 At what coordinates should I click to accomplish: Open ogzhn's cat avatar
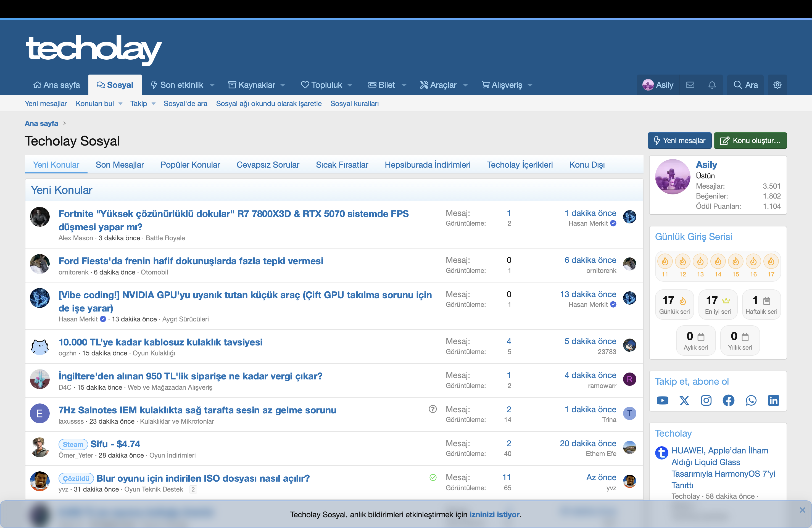(x=39, y=345)
